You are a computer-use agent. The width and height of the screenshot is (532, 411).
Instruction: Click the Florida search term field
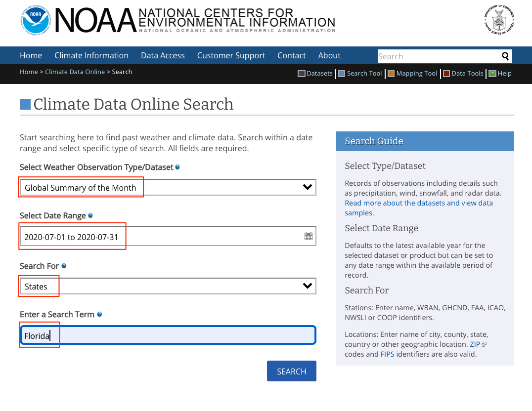(168, 335)
